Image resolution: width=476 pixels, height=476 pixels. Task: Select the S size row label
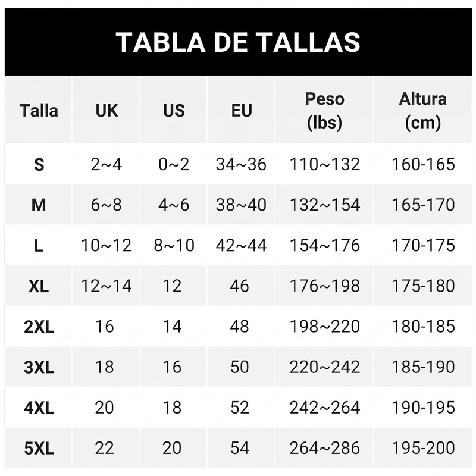point(39,164)
